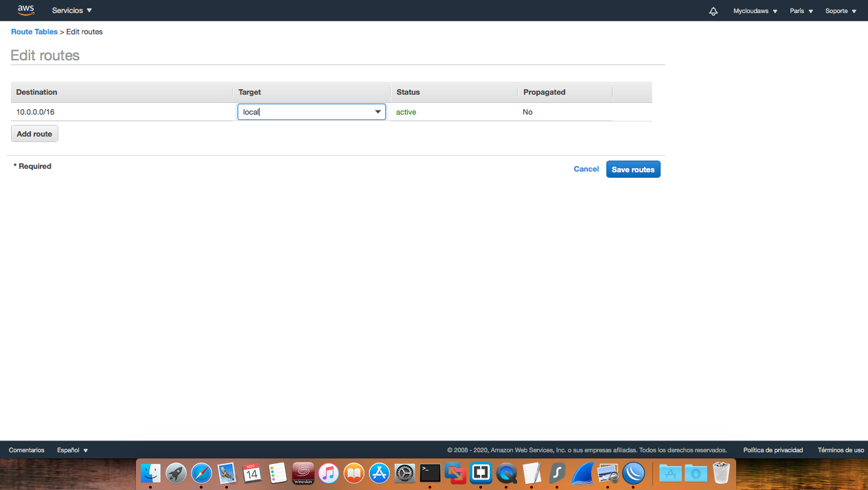Screen dimensions: 868x490
Task: Open Calendar showing November 14
Action: [x=252, y=473]
